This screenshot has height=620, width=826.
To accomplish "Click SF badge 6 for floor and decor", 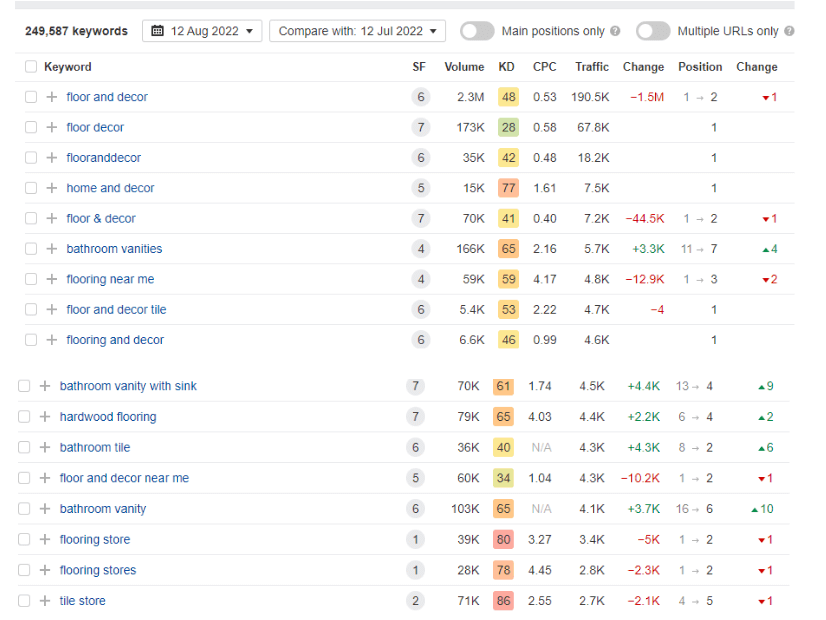I will point(421,97).
